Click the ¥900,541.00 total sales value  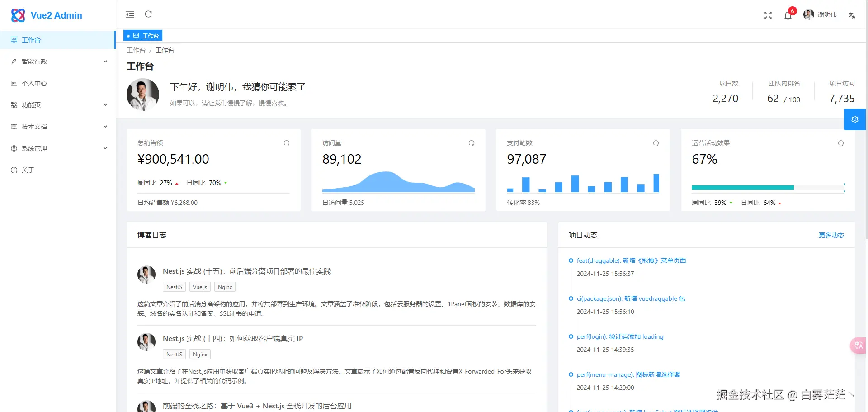(173, 159)
